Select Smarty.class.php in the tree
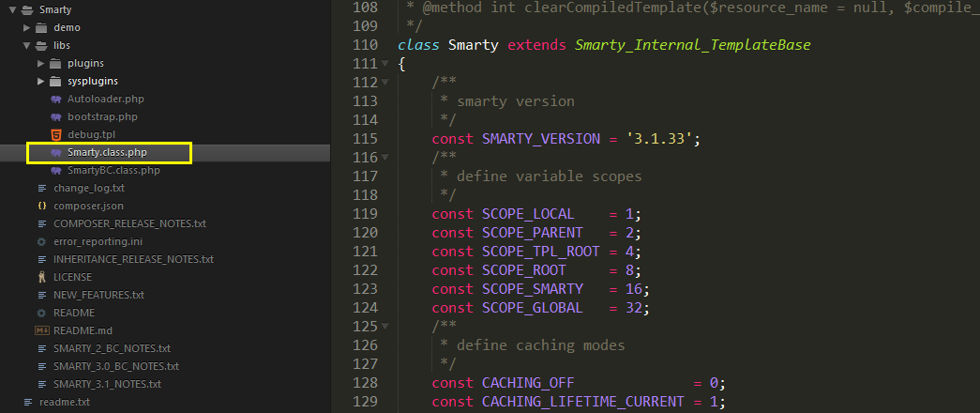 point(108,152)
